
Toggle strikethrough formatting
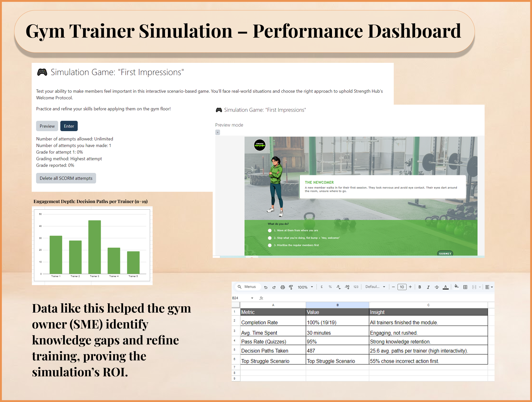tap(437, 287)
